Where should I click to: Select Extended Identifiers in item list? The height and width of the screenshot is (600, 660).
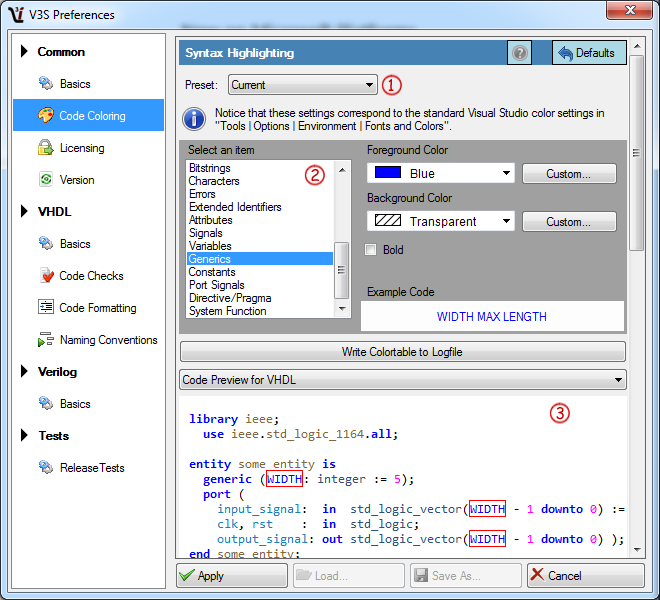260,207
